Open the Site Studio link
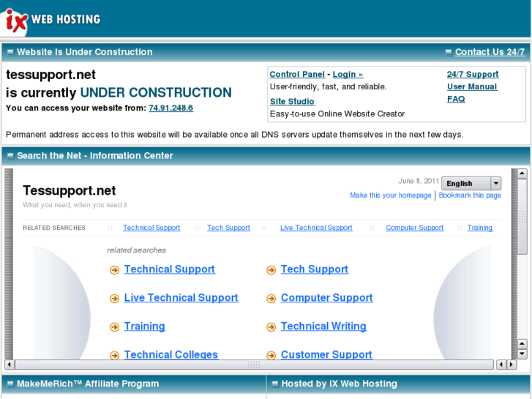The width and height of the screenshot is (532, 399). pos(292,101)
